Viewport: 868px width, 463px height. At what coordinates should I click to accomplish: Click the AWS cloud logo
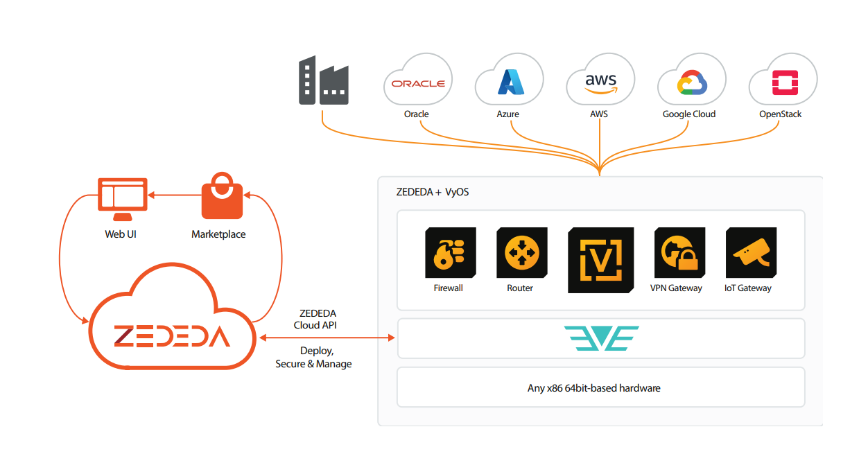pos(600,80)
